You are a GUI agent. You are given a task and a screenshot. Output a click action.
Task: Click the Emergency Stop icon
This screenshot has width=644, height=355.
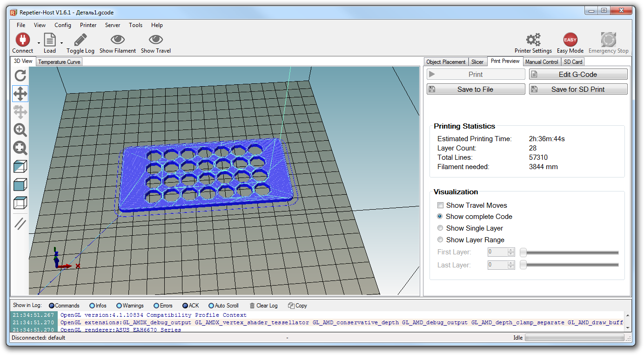point(608,40)
